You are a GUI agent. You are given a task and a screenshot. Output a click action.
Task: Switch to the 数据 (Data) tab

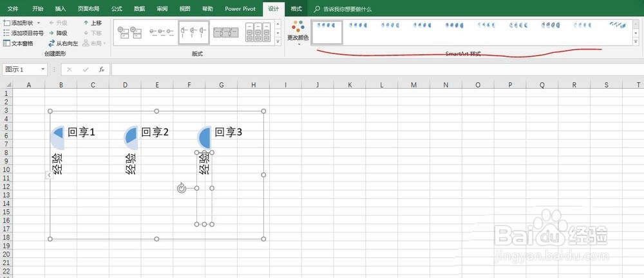[140, 8]
